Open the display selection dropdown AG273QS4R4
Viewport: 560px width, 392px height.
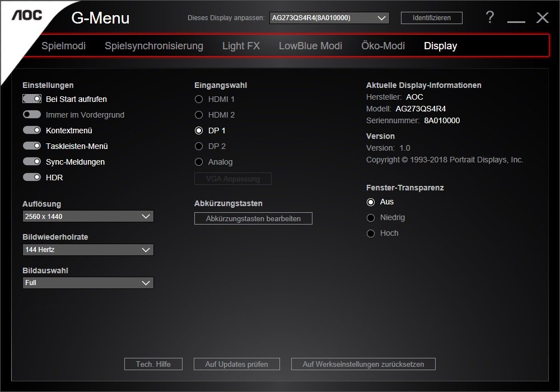(x=329, y=18)
